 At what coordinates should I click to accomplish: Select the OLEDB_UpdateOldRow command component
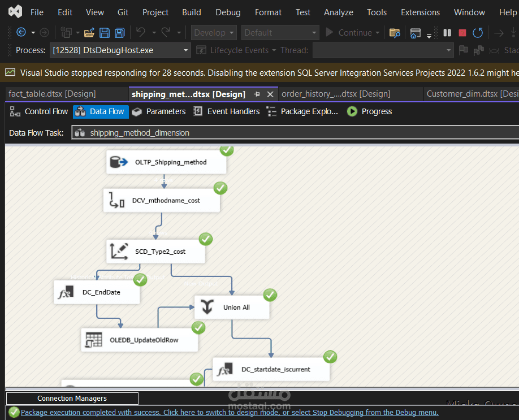(x=140, y=340)
